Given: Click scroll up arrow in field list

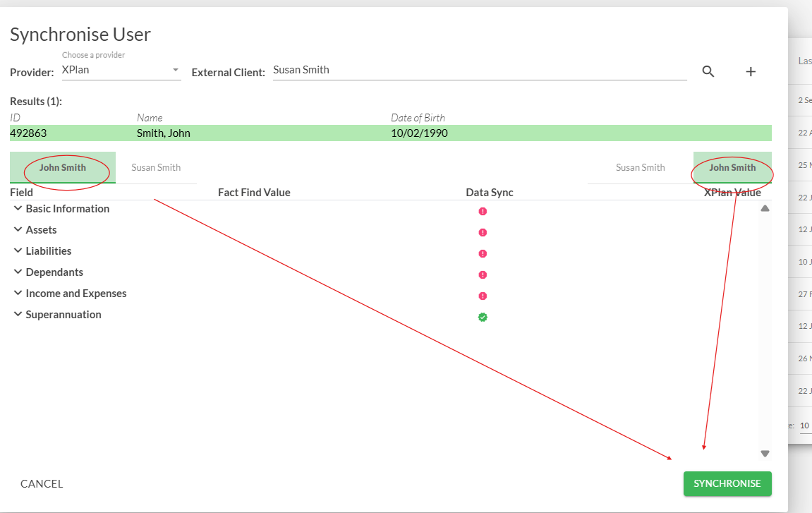Looking at the screenshot, I should (x=765, y=208).
